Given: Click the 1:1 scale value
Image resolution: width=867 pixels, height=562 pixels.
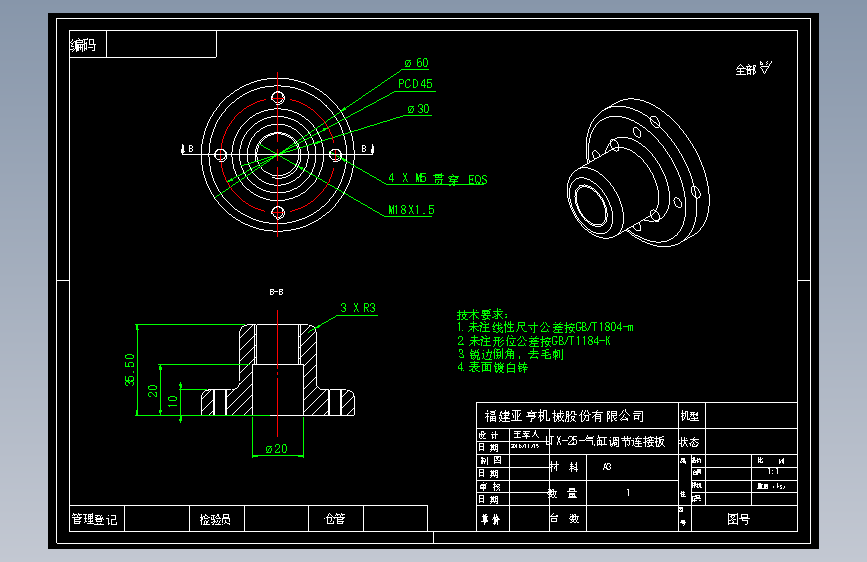Looking at the screenshot, I should tap(773, 472).
